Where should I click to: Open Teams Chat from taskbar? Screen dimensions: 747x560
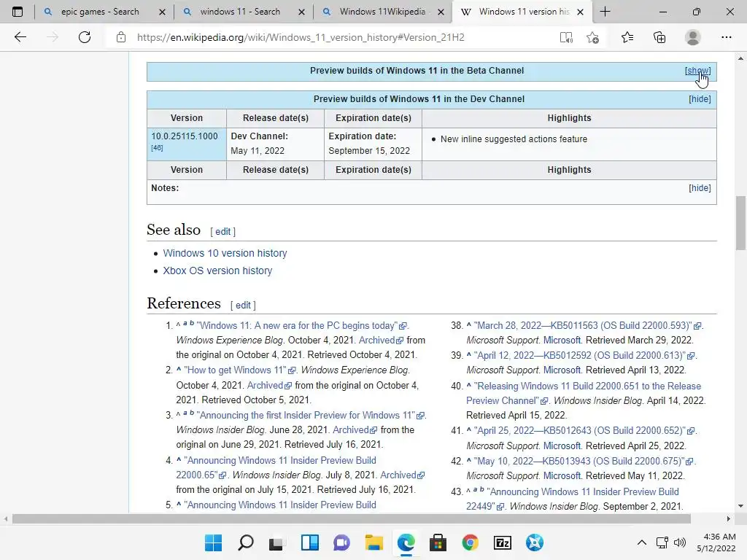(341, 542)
